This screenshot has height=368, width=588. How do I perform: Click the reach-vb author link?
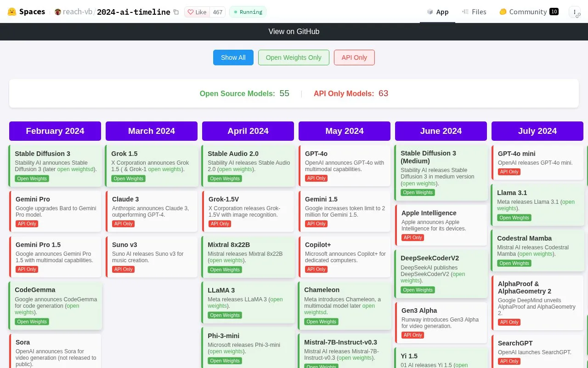click(77, 12)
